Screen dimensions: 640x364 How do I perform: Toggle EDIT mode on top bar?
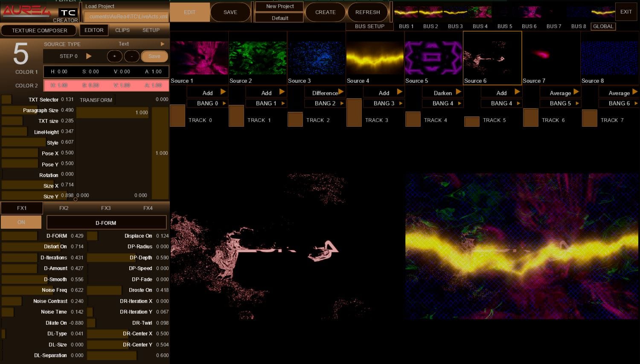[x=190, y=12]
